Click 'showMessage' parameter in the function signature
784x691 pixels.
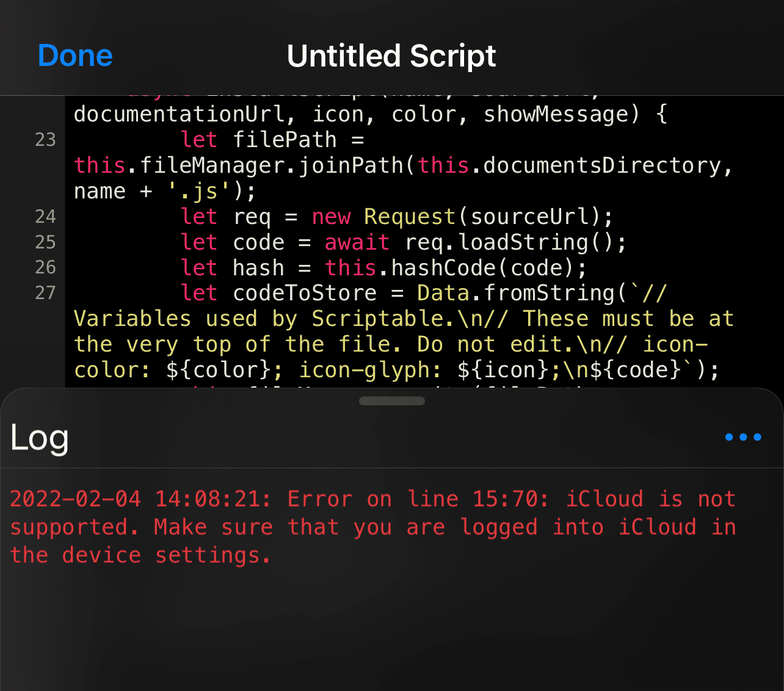[556, 114]
